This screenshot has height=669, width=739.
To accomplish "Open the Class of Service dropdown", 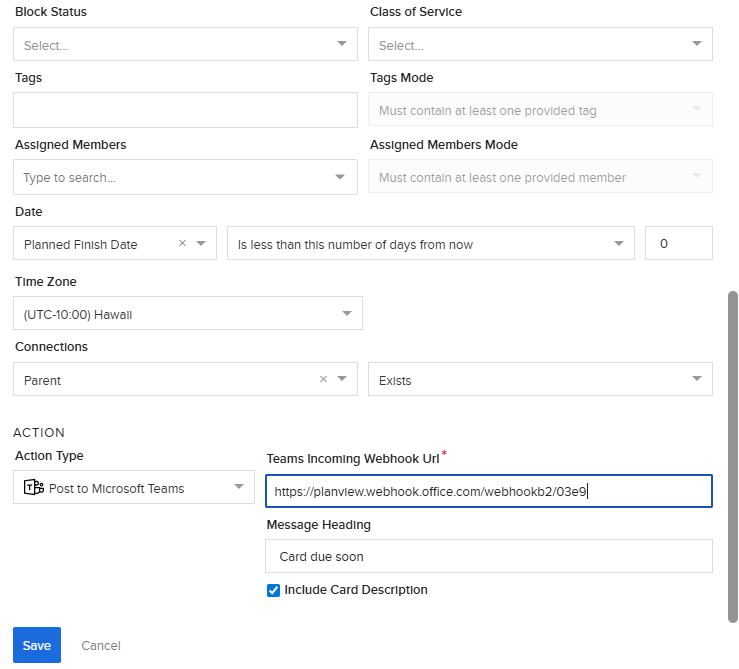I will [540, 44].
